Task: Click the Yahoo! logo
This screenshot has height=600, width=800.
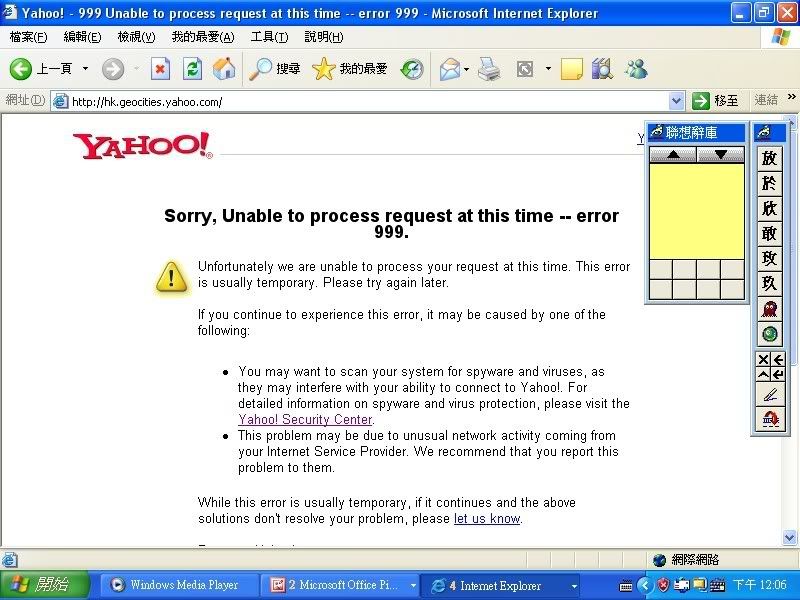Action: tap(142, 146)
